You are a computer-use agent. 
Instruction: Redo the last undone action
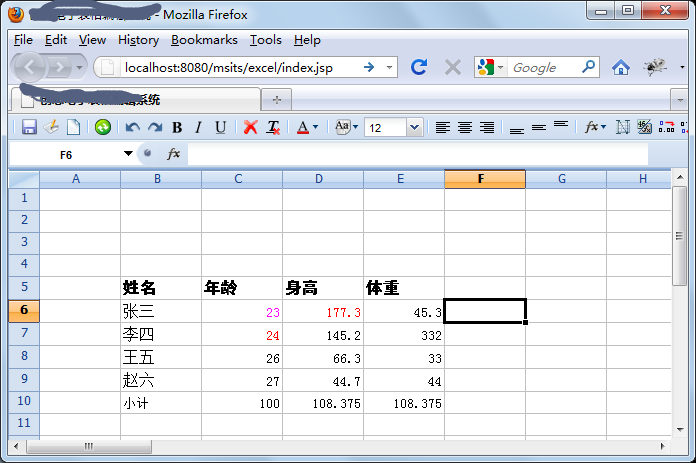tap(155, 128)
